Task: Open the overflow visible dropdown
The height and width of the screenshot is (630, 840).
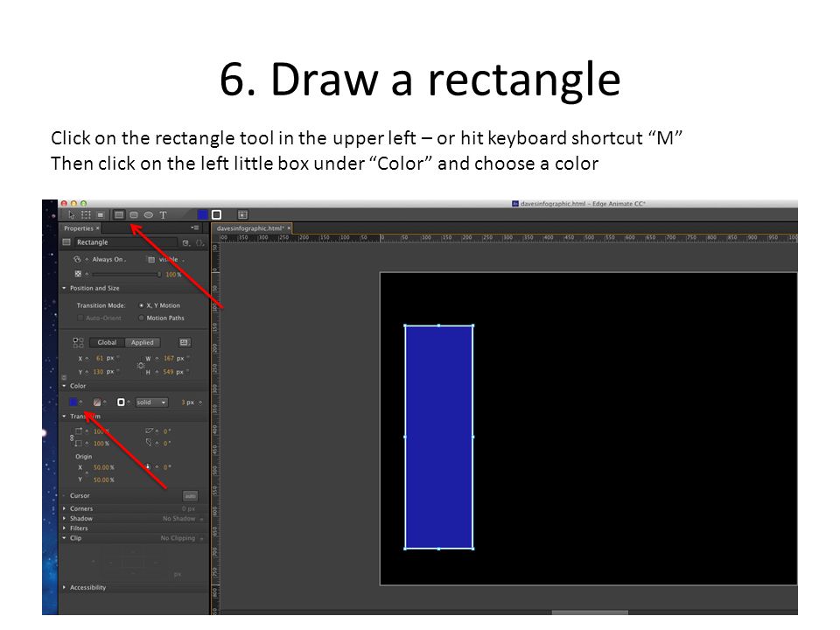Action: (171, 259)
